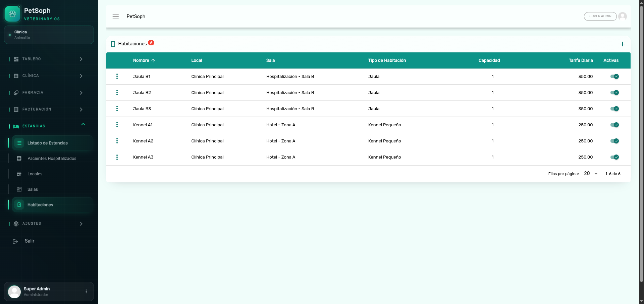The image size is (644, 304).
Task: Expand the Farmacia menu chevron
Action: click(81, 93)
